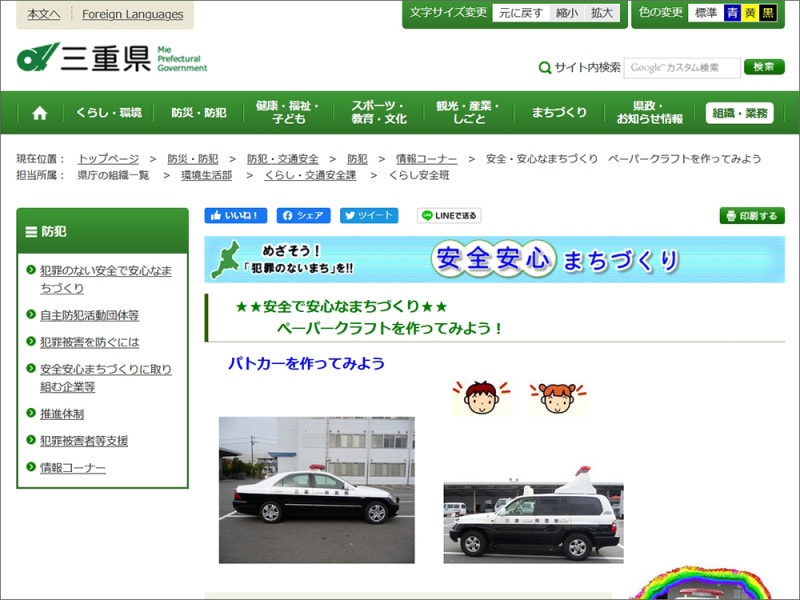
Task: Click the Twitter bird icon on the ツイート button
Action: (x=349, y=216)
